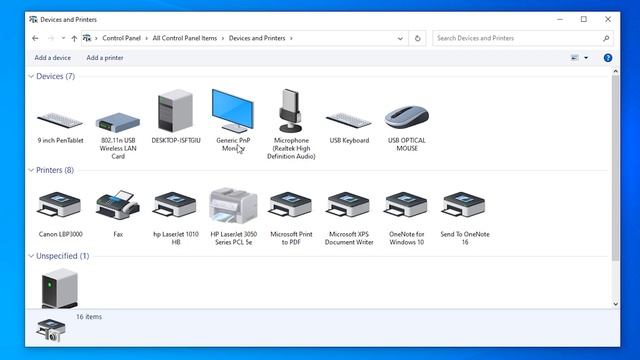640x360 pixels.
Task: Select the USB Keyboard device icon
Action: coord(349,120)
